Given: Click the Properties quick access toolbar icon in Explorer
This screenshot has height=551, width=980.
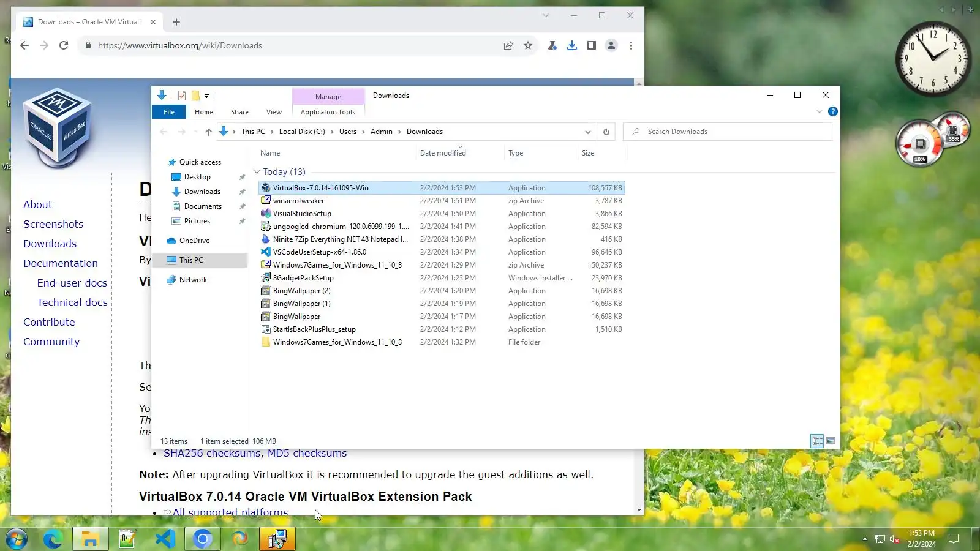Looking at the screenshot, I should (182, 96).
